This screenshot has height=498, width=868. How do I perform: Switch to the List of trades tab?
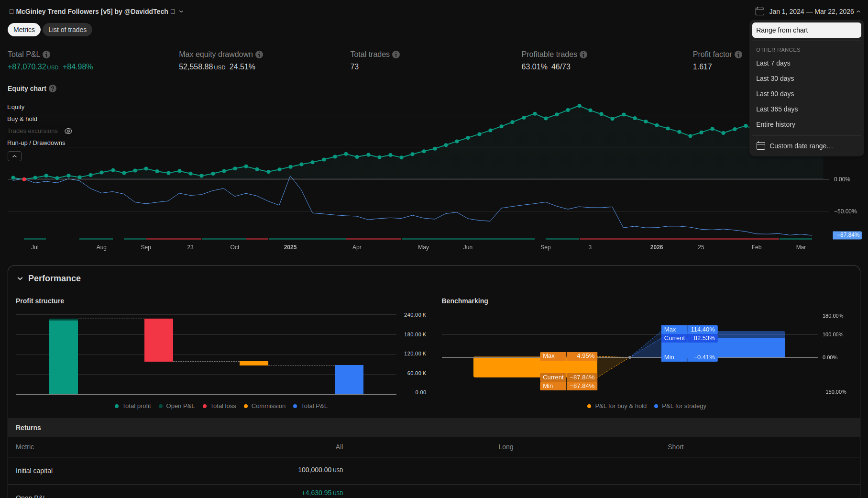pyautogui.click(x=67, y=30)
